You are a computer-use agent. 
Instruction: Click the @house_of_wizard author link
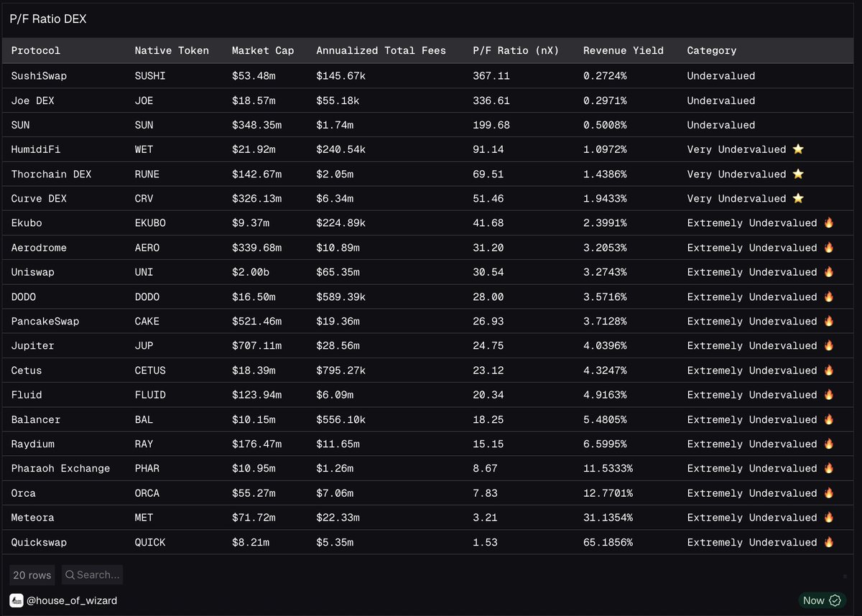click(x=72, y=600)
